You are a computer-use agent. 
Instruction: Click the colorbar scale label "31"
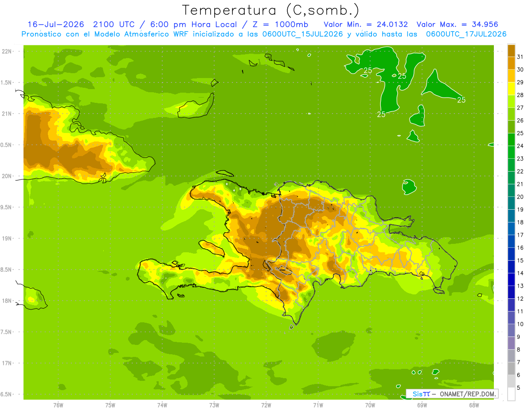(x=520, y=57)
